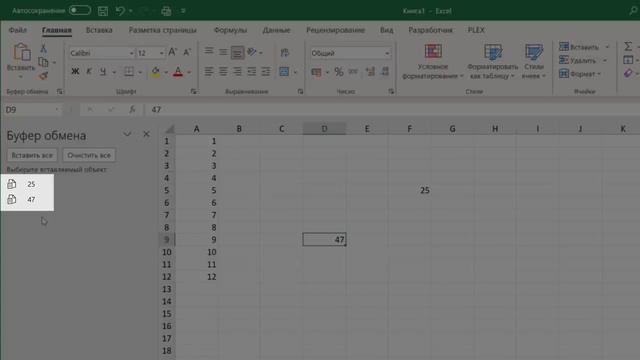Click the Save icon in title bar
The width and height of the screenshot is (640, 360).
click(x=103, y=11)
